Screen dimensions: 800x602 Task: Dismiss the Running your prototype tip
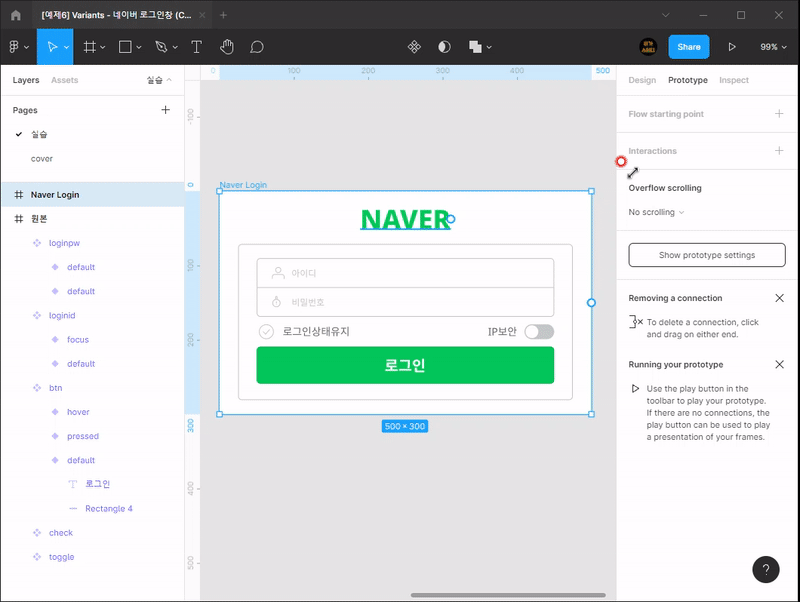click(779, 364)
